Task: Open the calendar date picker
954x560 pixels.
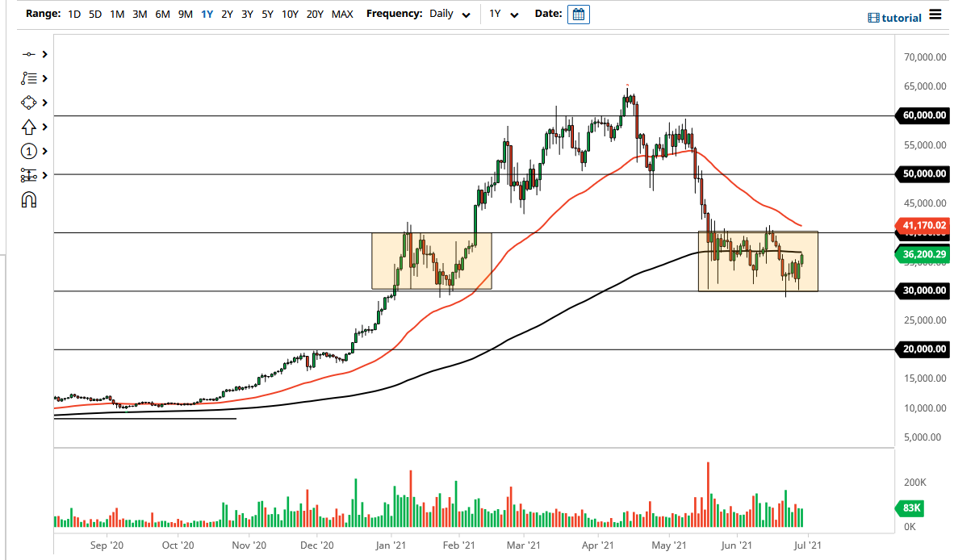Action: click(578, 14)
